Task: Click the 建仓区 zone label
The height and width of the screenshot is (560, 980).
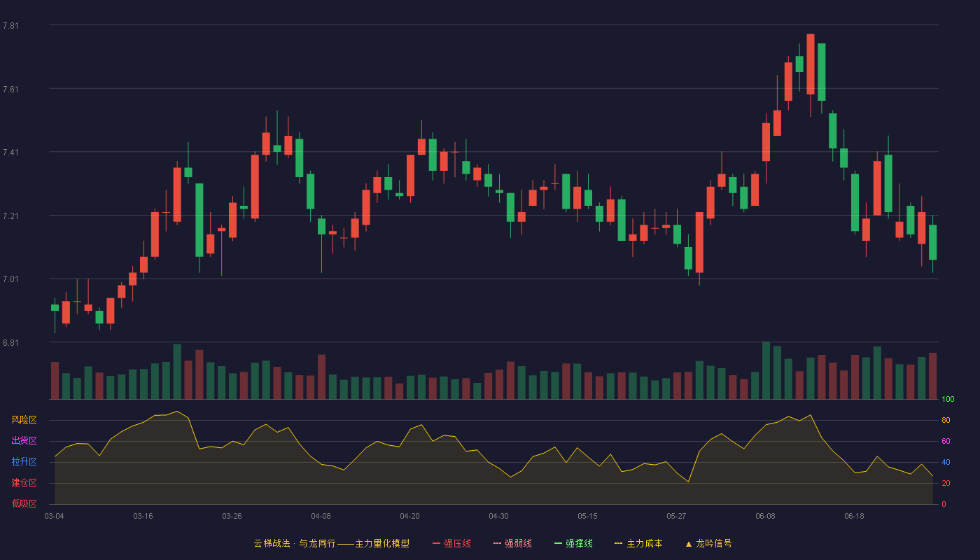Action: tap(24, 483)
